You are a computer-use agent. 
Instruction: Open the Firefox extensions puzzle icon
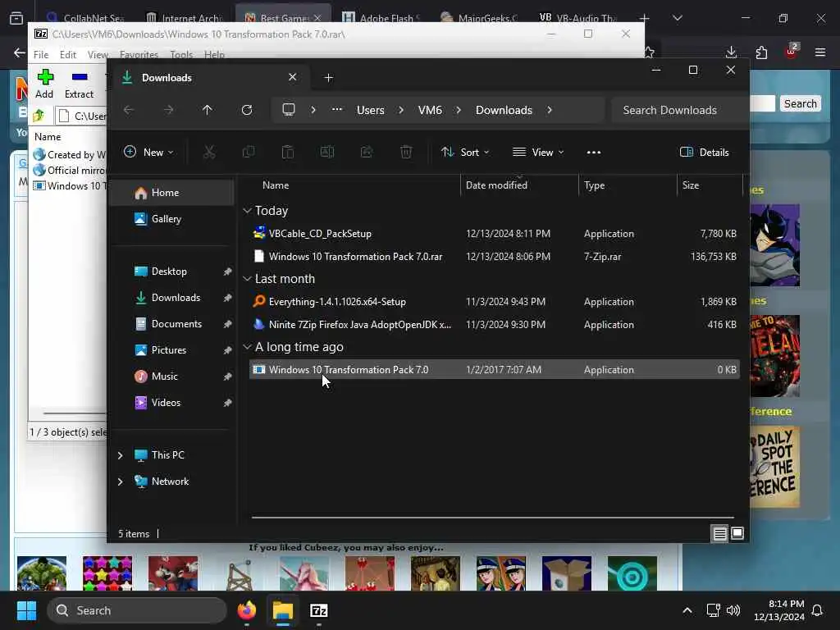coord(761,52)
